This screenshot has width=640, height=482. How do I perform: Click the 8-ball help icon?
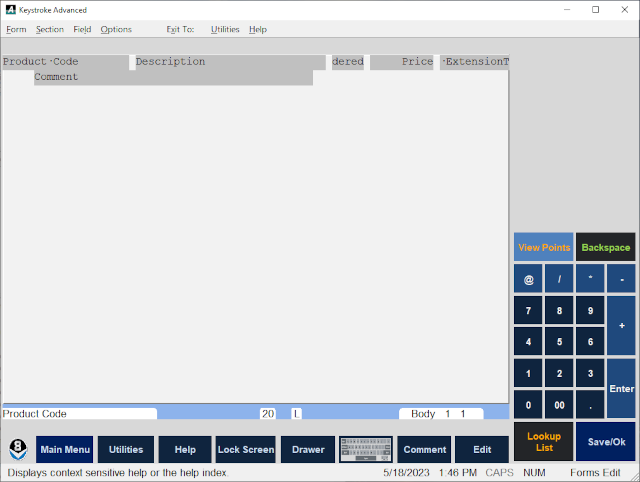point(18,449)
